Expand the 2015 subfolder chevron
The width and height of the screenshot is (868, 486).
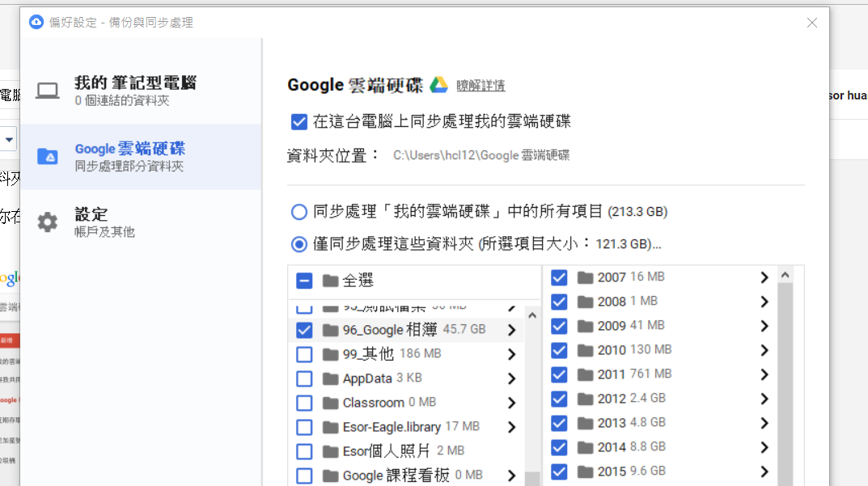point(764,471)
